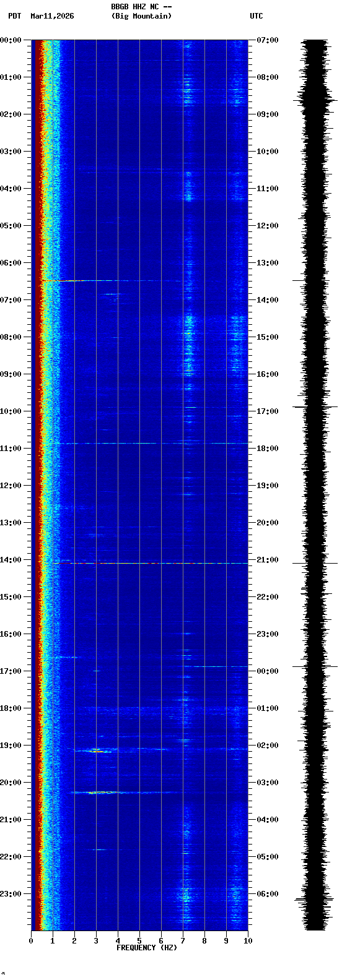Click the FREQUENCY (HZ) axis label
Viewport: 342px width, 980px height.
[147, 948]
